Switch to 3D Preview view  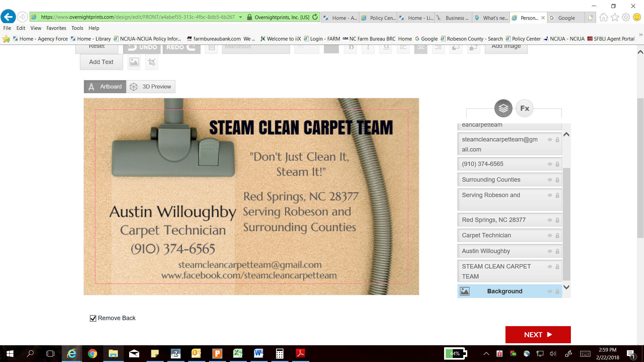click(151, 86)
